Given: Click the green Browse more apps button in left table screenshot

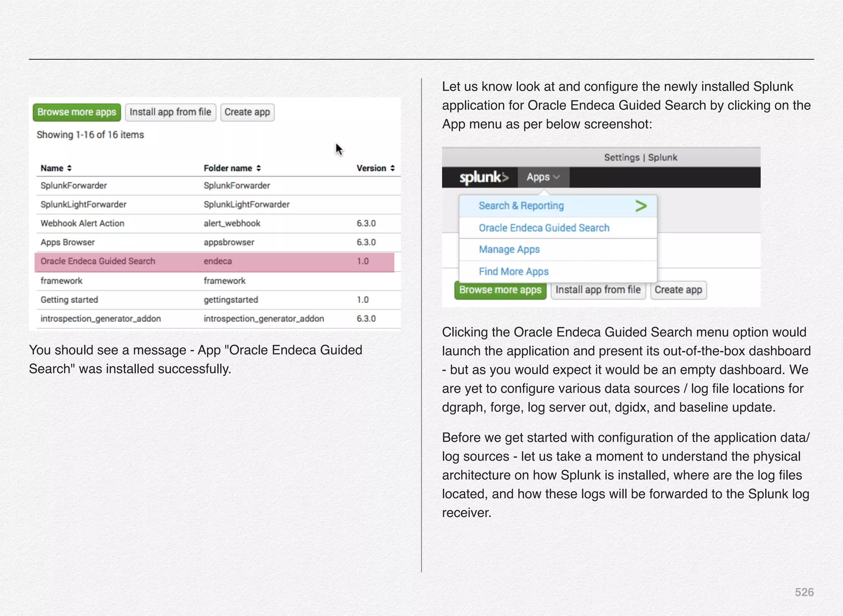Looking at the screenshot, I should click(x=77, y=112).
